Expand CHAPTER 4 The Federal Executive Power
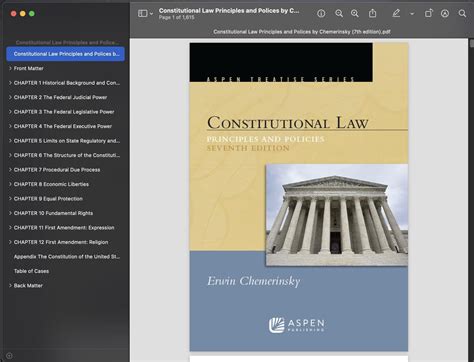Image resolution: width=474 pixels, height=362 pixels. click(x=10, y=126)
